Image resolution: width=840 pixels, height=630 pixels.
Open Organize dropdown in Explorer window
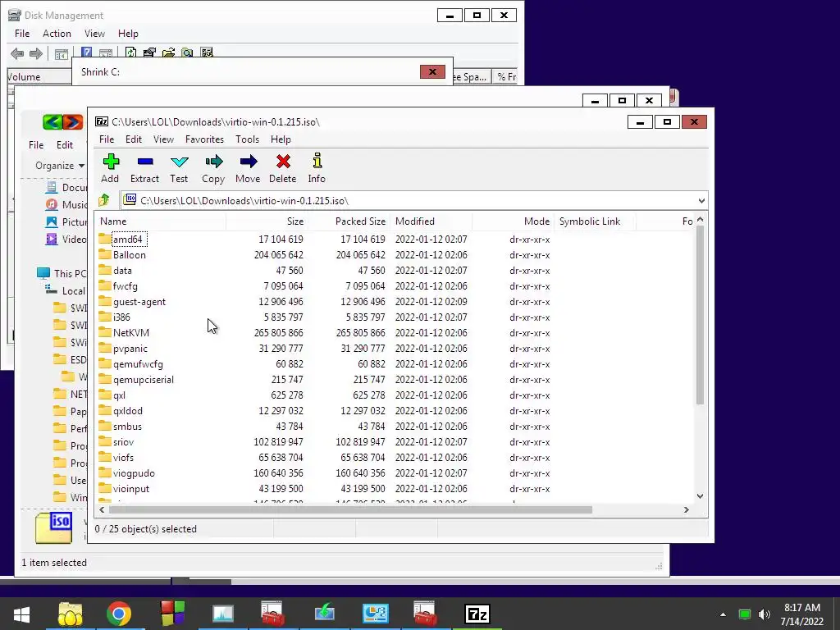click(60, 166)
